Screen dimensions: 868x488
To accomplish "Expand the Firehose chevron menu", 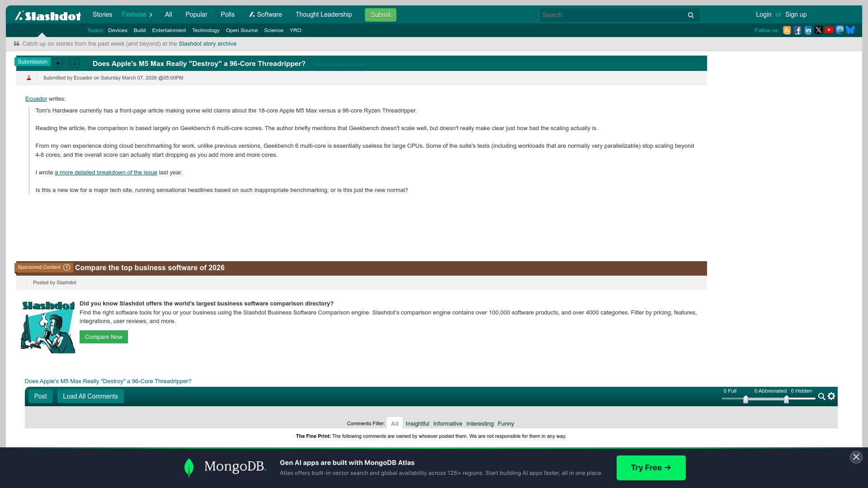I will (151, 15).
